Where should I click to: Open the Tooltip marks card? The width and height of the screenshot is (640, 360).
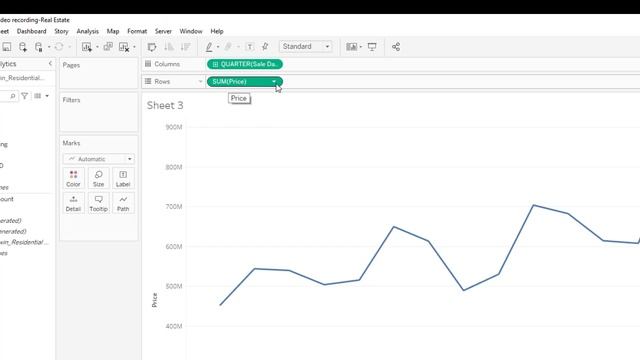coord(98,203)
